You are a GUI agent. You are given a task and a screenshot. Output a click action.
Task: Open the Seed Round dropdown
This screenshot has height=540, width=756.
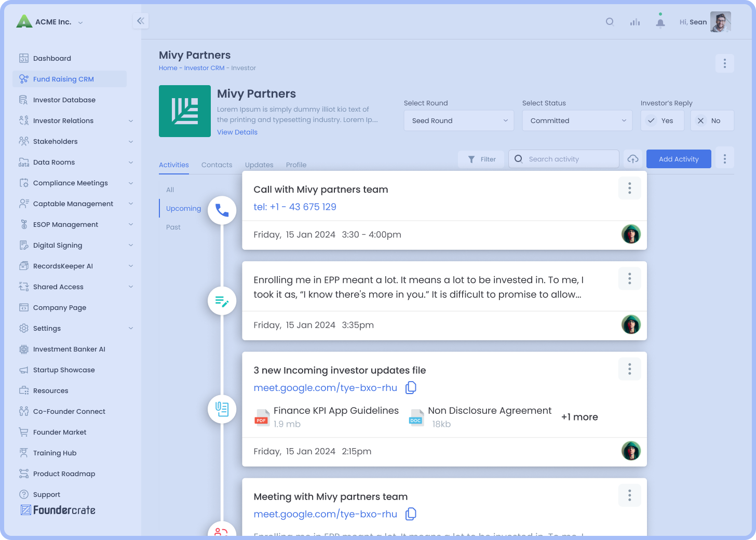tap(459, 120)
